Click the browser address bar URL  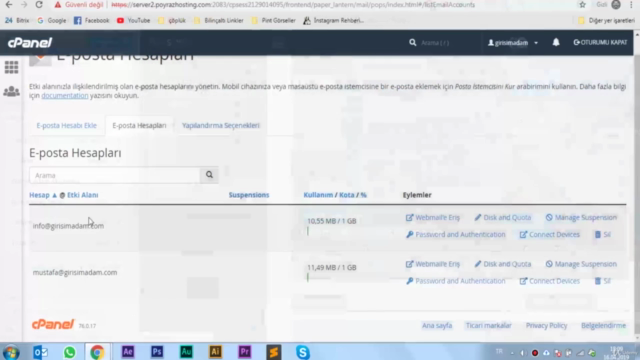pyautogui.click(x=293, y=5)
